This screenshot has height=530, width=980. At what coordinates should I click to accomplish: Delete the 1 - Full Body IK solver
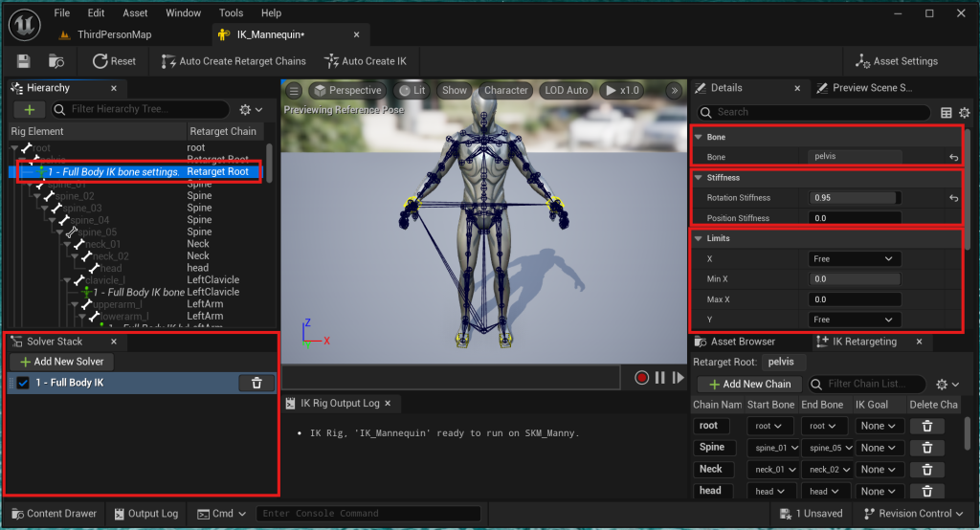coord(256,383)
